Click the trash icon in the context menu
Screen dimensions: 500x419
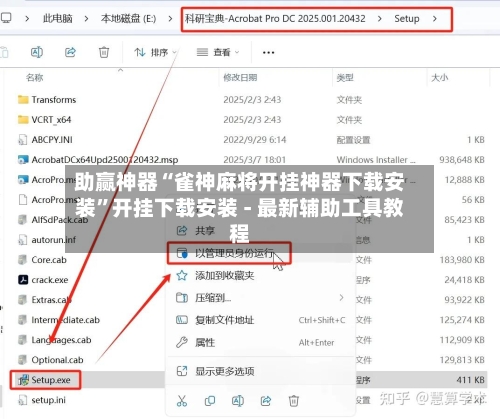pos(294,401)
